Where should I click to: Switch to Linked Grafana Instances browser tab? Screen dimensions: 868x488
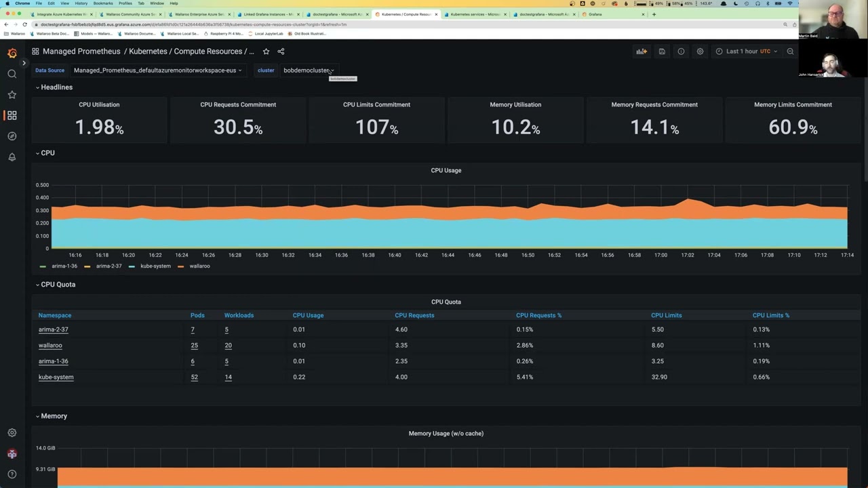pos(268,14)
